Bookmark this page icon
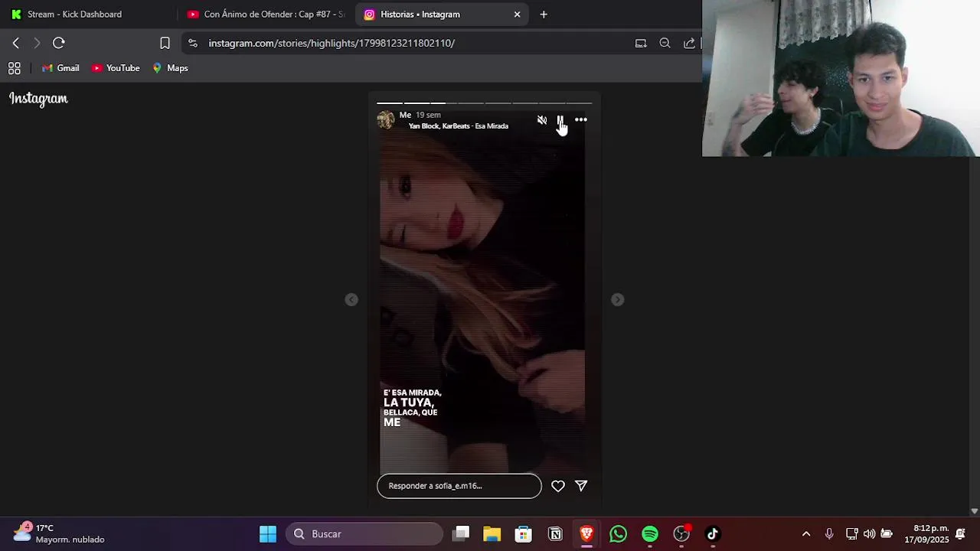980x551 pixels. pos(165,43)
